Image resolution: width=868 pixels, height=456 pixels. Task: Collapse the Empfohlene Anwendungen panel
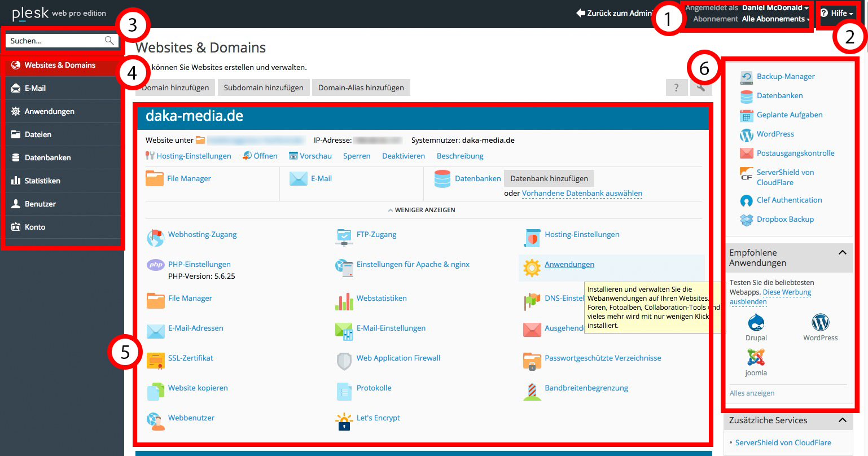click(x=842, y=253)
